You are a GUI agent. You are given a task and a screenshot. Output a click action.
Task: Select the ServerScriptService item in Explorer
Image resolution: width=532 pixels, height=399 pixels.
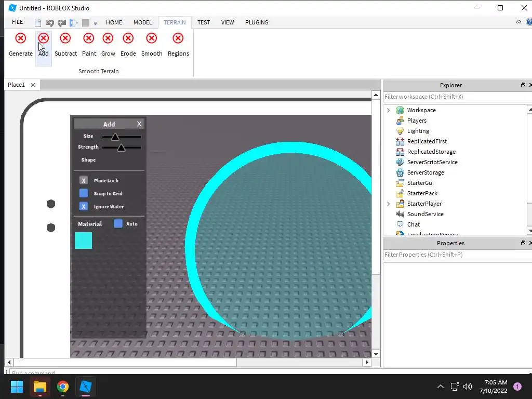point(432,162)
